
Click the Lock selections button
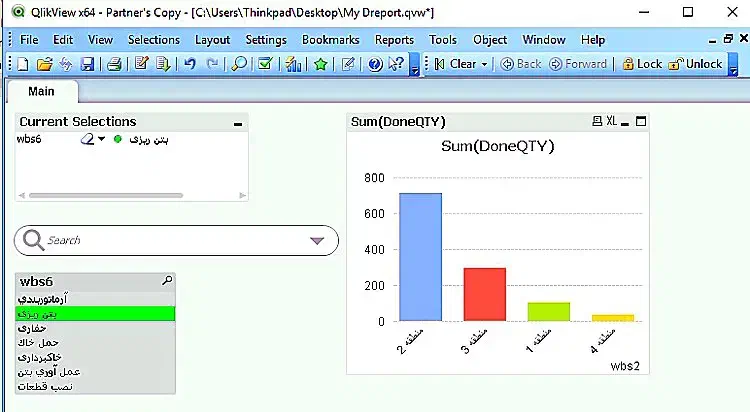[x=641, y=64]
